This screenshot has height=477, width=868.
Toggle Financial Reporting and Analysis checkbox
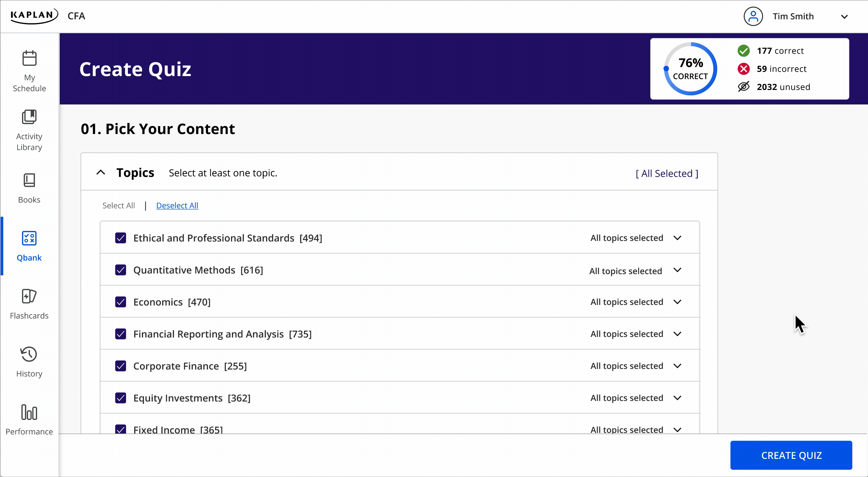point(121,334)
